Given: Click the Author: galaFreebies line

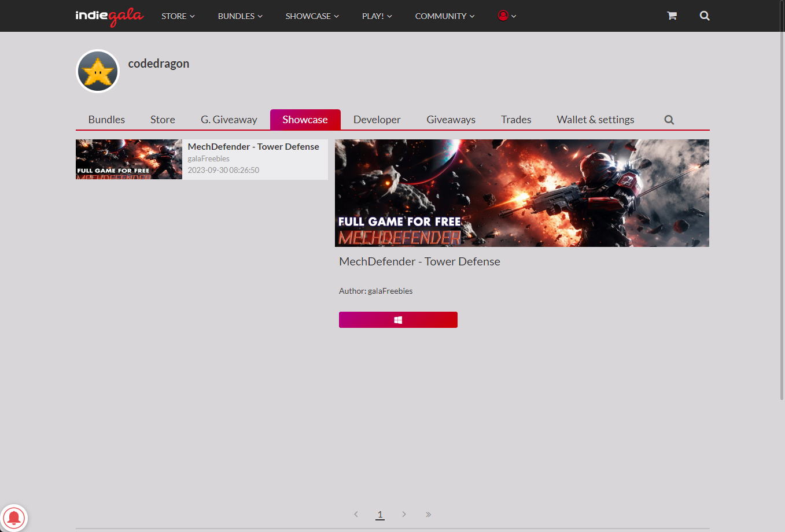Looking at the screenshot, I should [x=375, y=291].
